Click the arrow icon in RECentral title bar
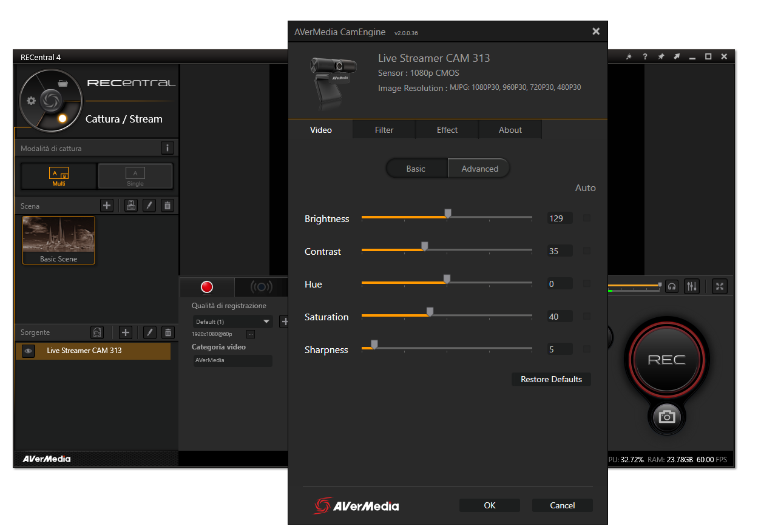The height and width of the screenshot is (532, 778). click(676, 57)
